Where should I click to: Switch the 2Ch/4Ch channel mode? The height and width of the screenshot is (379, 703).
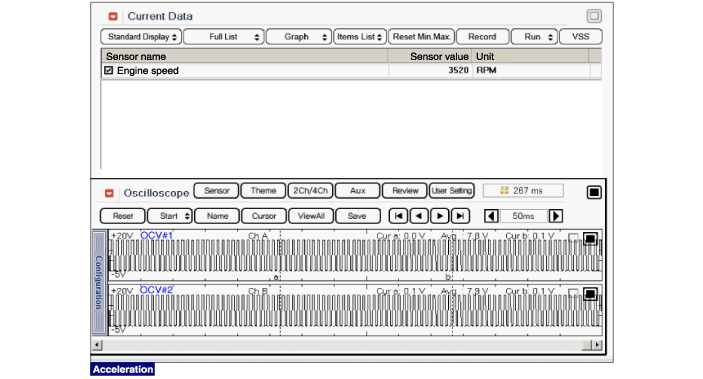coord(310,191)
